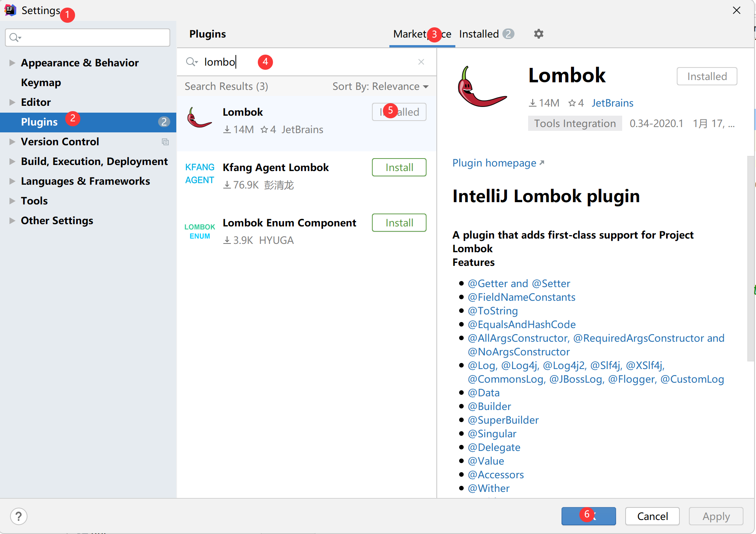
Task: Install the Kfang Agent Lombok plugin
Action: [399, 167]
